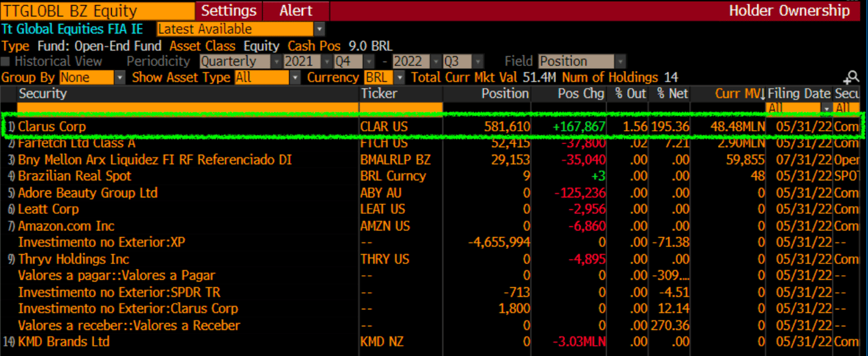868x356 pixels.
Task: Click the -71.38 percent net value
Action: click(670, 242)
